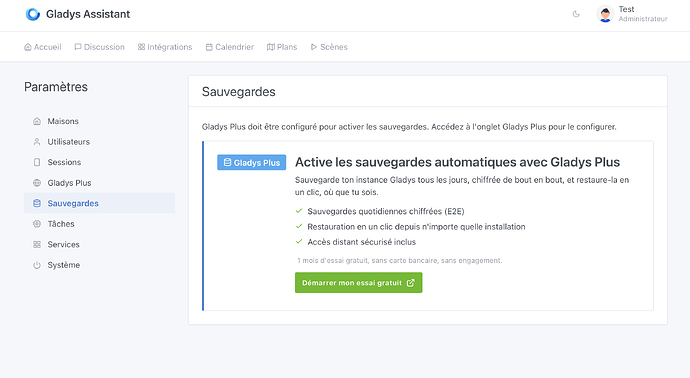
Task: Click checkmark beside Accès distant sécurisé
Action: pyautogui.click(x=299, y=242)
